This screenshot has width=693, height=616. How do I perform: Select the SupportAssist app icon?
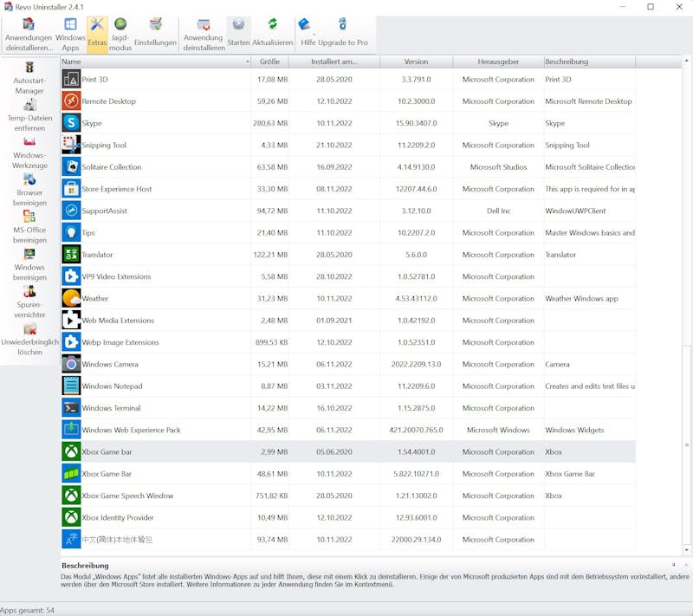71,211
